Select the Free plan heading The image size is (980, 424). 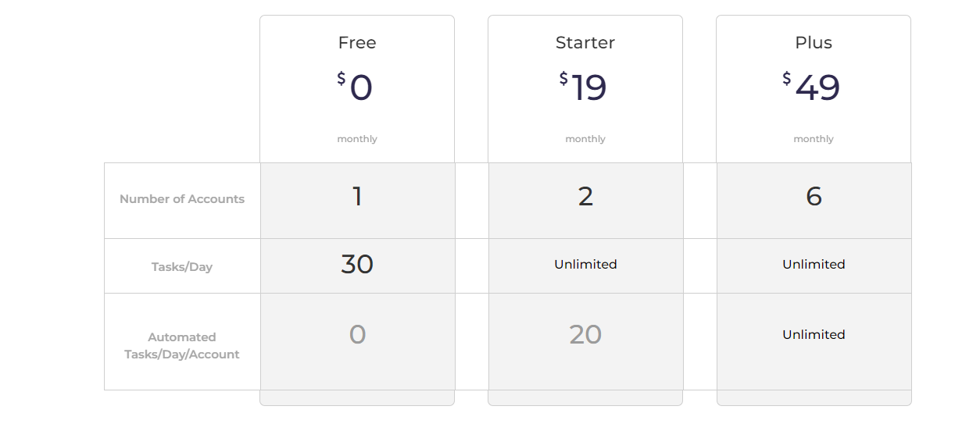coord(357,43)
